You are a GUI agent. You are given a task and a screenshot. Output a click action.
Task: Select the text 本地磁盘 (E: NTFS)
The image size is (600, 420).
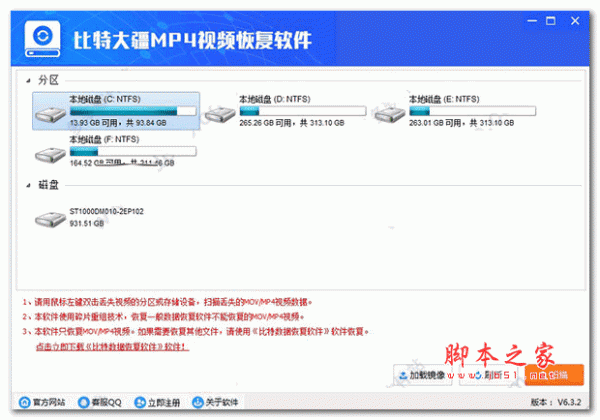tap(444, 99)
